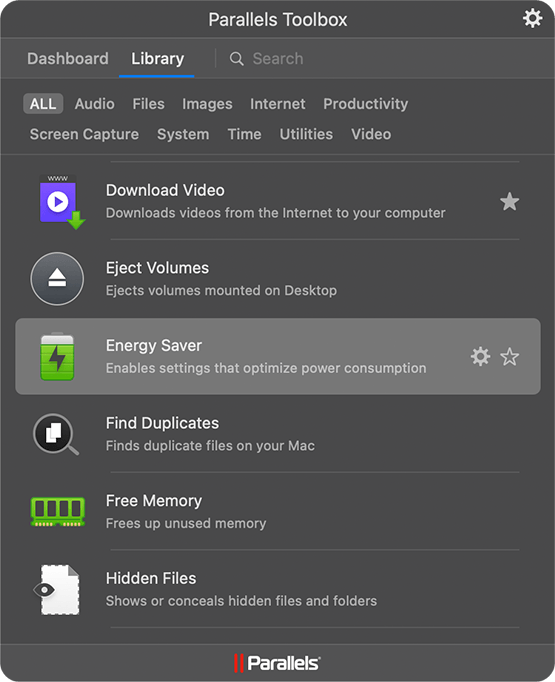
Task: Open the Hidden Files title
Action: tap(151, 578)
